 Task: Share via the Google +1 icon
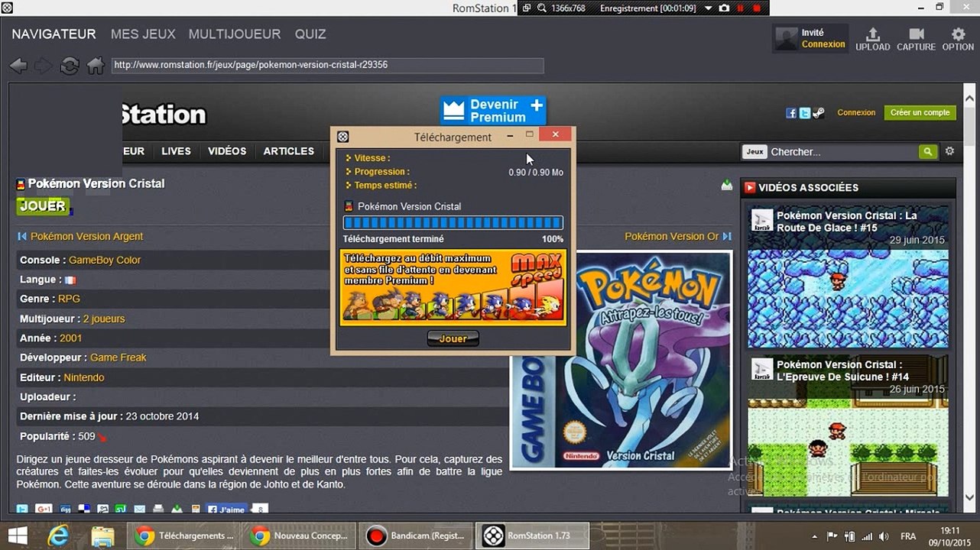point(44,510)
